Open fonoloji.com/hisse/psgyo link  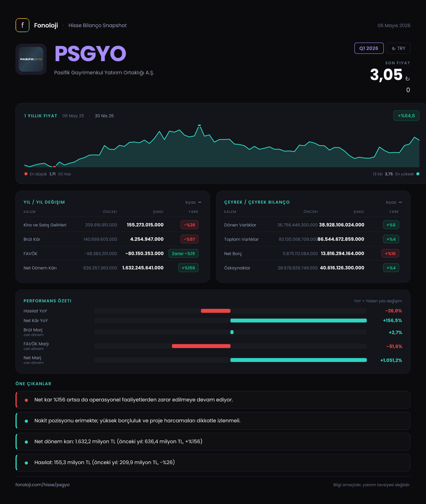(x=43, y=485)
